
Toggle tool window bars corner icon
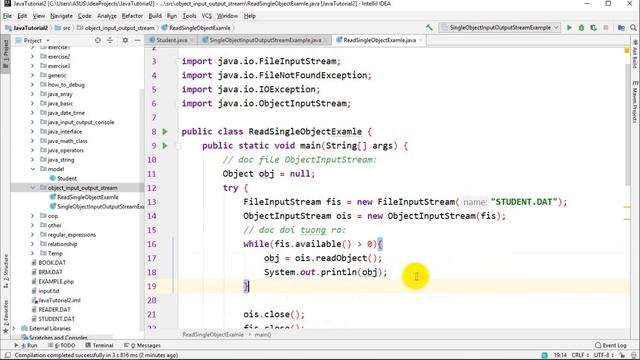click(7, 355)
